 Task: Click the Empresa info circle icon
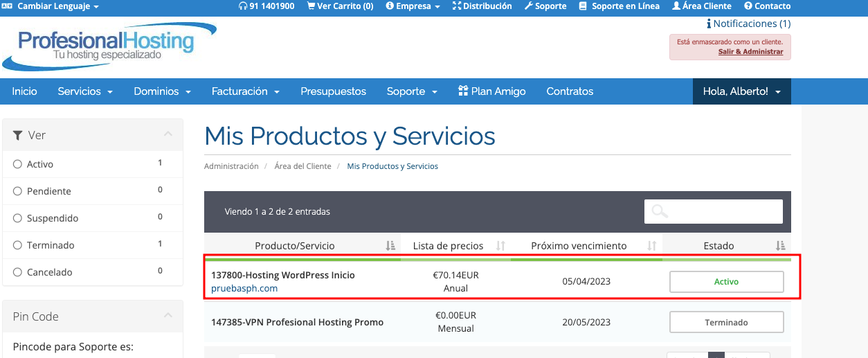point(390,6)
